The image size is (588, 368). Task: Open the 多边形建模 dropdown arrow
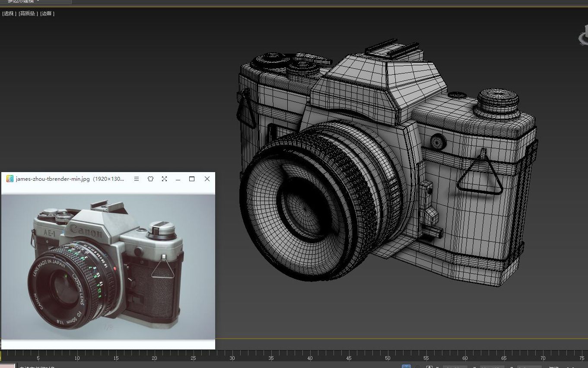[38, 1]
